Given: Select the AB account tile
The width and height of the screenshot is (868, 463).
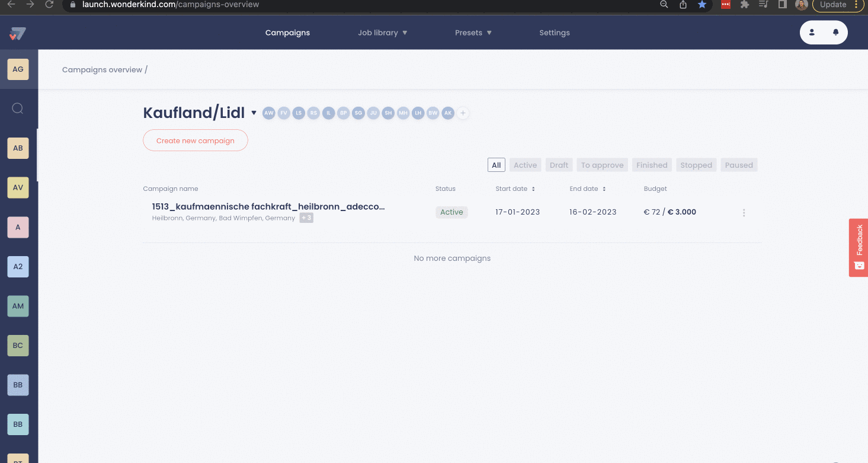Looking at the screenshot, I should pyautogui.click(x=18, y=148).
